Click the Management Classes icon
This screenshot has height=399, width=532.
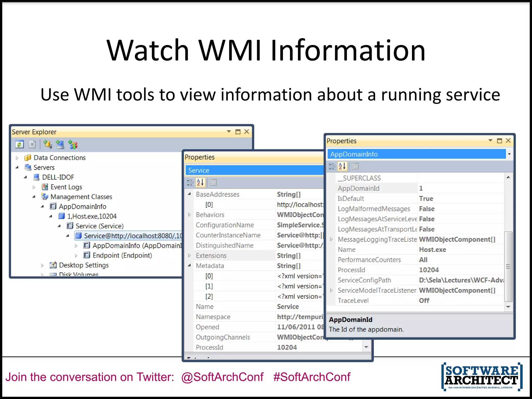(45, 197)
